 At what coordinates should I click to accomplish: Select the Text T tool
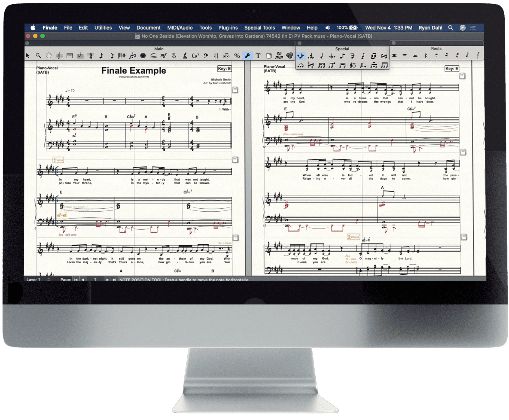[x=258, y=56]
